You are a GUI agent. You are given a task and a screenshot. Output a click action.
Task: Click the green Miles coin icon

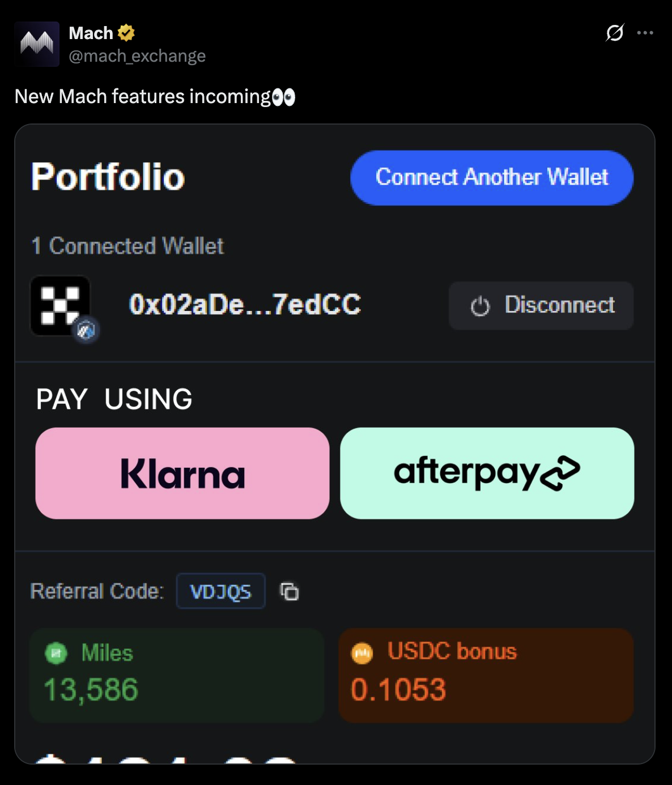coord(56,654)
